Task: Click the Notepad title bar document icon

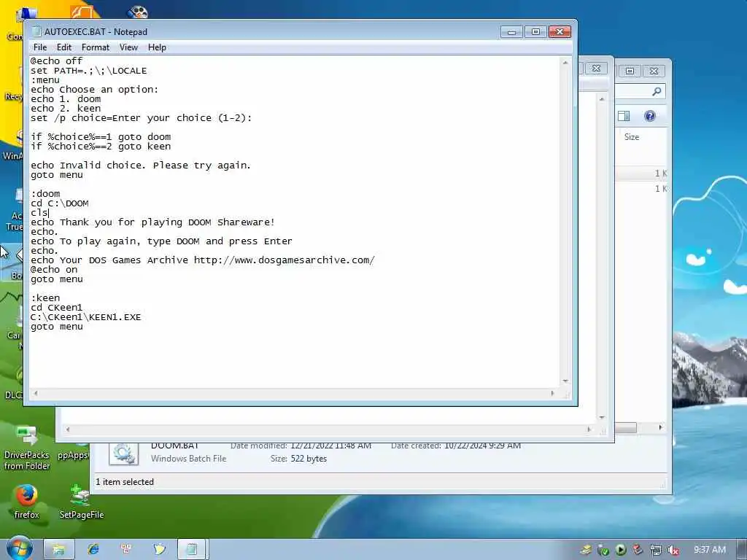Action: [x=36, y=32]
